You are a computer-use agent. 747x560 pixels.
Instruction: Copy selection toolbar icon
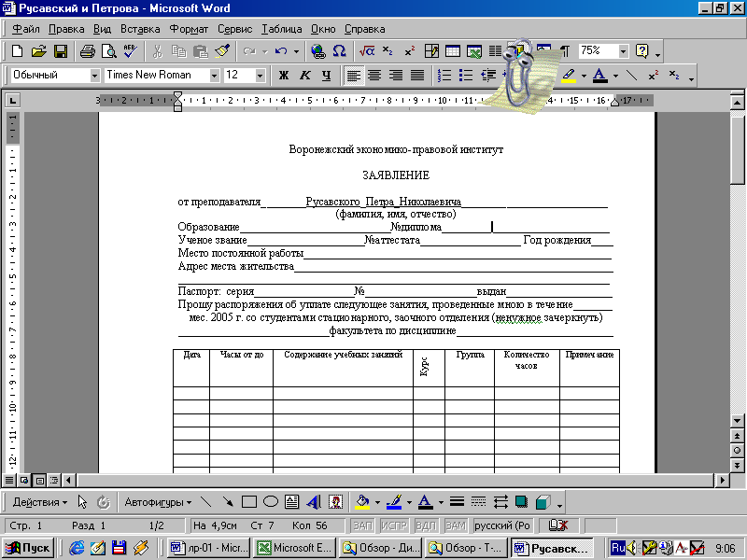[178, 51]
